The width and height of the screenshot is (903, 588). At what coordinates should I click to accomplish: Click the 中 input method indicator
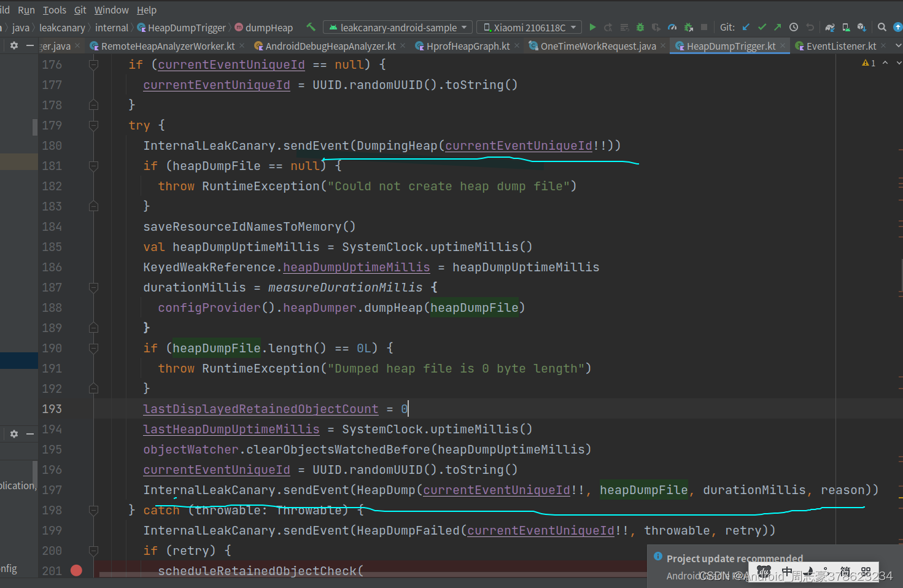pos(786,572)
